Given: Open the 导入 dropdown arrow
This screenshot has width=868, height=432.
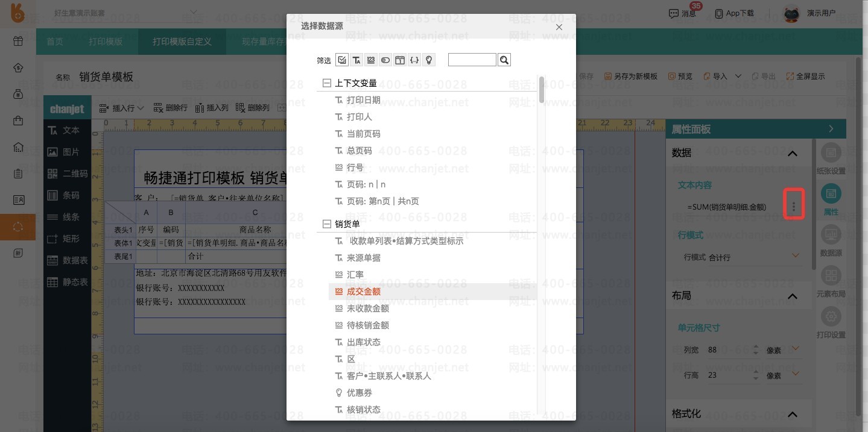Looking at the screenshot, I should pyautogui.click(x=738, y=77).
